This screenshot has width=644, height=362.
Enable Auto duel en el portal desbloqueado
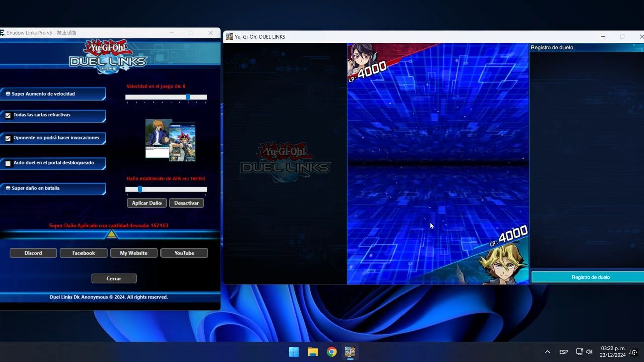[8, 163]
